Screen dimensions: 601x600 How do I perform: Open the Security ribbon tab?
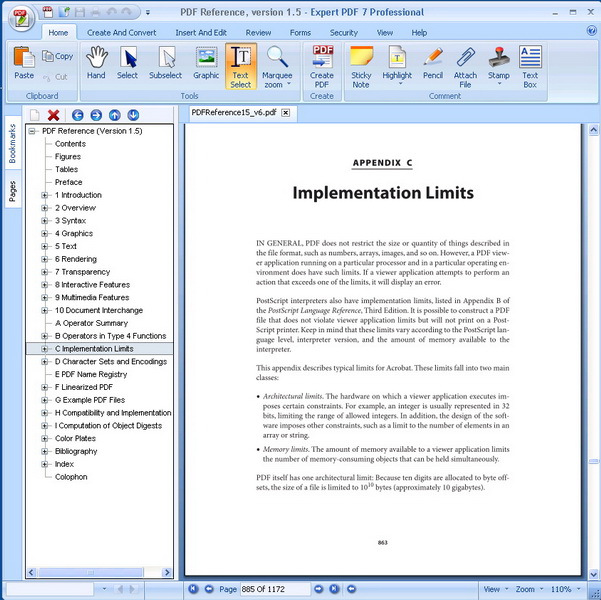click(x=344, y=33)
